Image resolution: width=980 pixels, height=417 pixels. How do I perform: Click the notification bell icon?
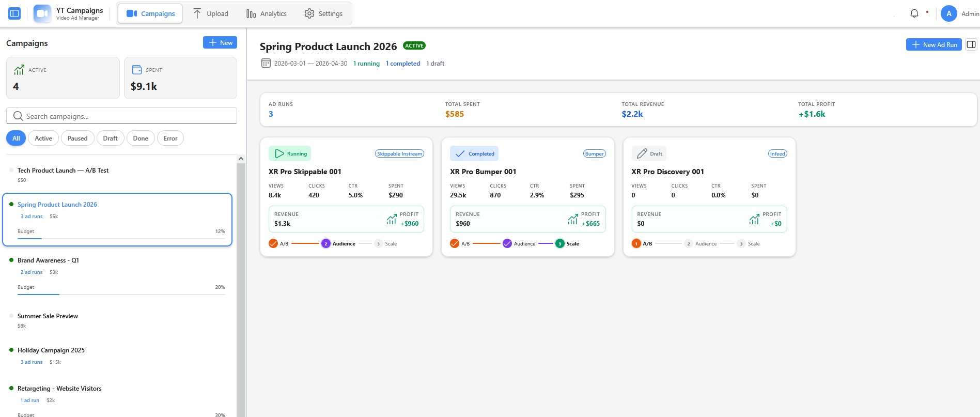tap(914, 13)
